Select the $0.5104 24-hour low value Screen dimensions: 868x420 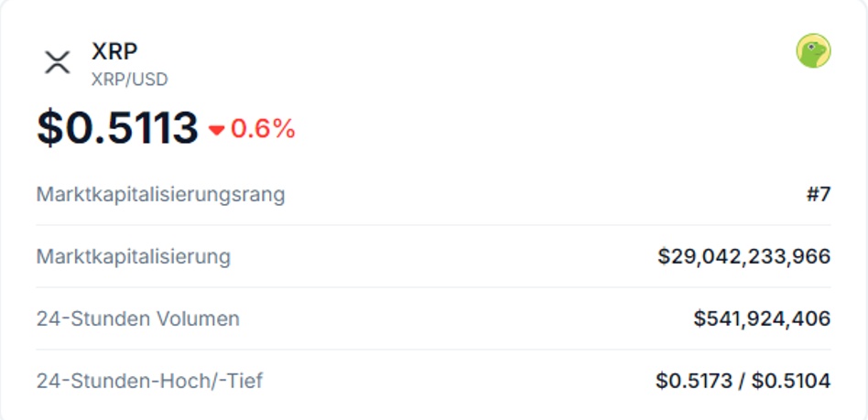click(x=791, y=381)
